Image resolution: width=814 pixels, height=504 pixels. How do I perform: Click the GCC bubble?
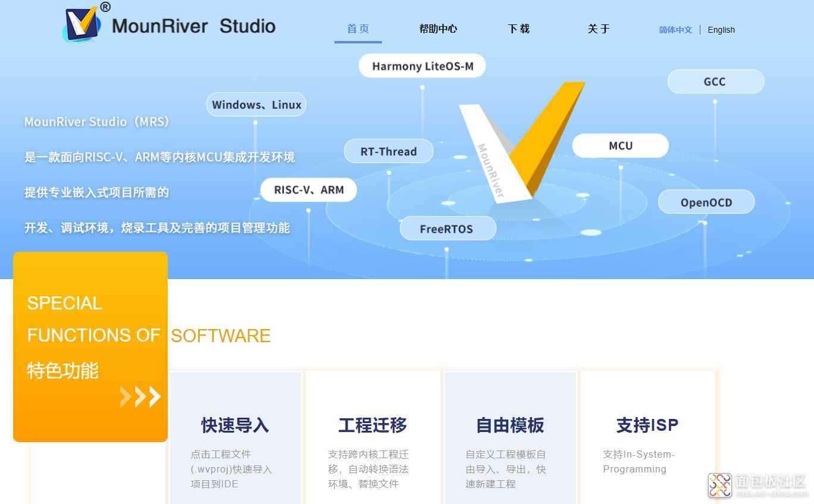coord(715,82)
